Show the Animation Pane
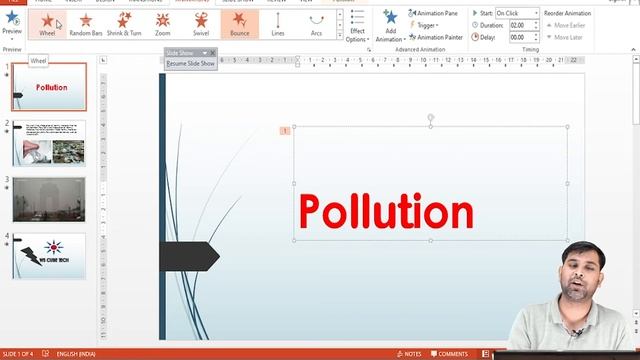Viewport: 640px width, 360px height. (433, 13)
